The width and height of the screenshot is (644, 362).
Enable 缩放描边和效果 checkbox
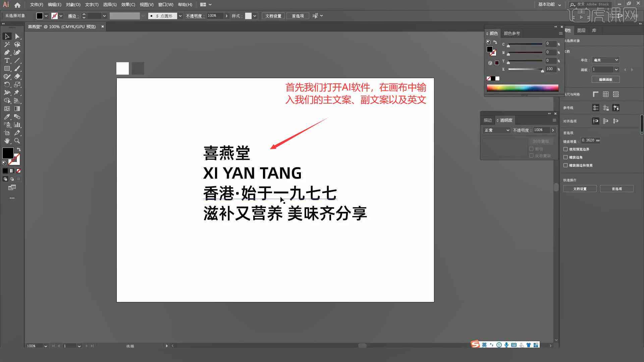click(x=566, y=165)
